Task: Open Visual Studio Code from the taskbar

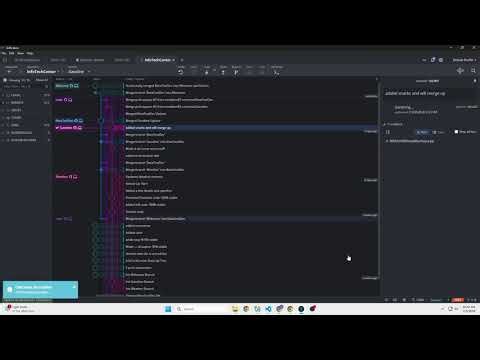Action: point(268,309)
